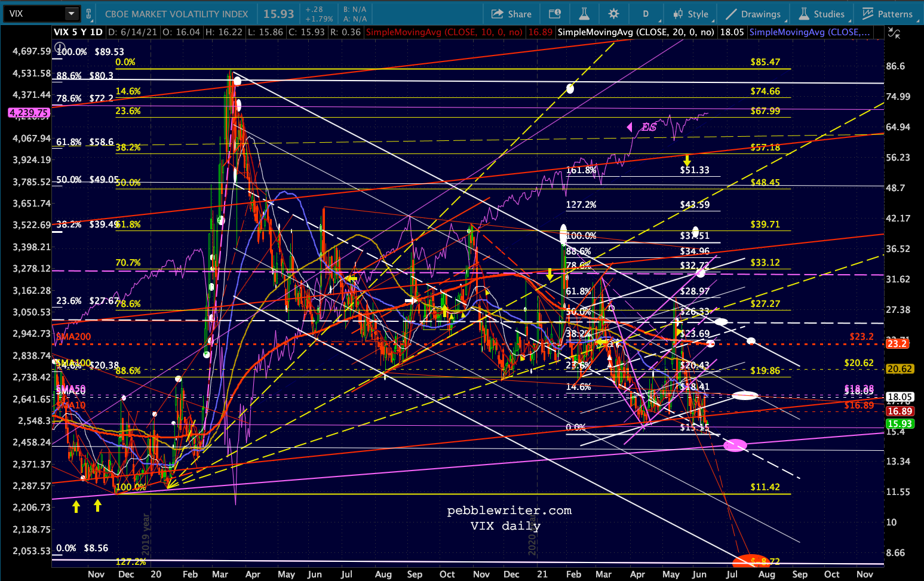Click the flask icon beside the gear
The height and width of the screenshot is (581, 924).
click(584, 14)
